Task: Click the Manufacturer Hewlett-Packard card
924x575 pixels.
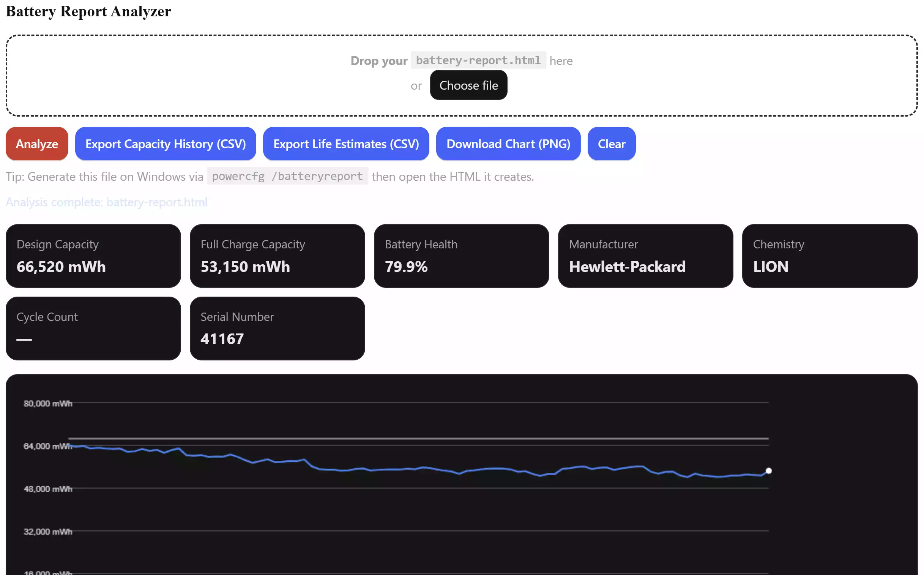Action: [645, 256]
